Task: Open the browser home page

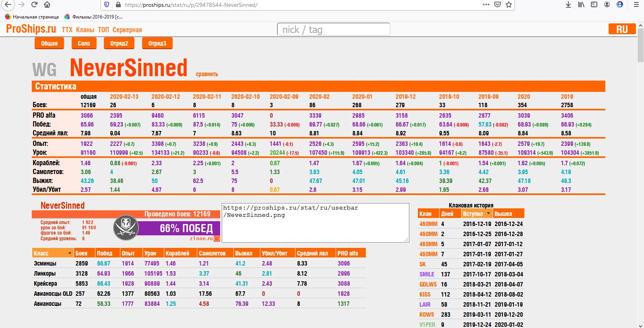Action: 47,5
